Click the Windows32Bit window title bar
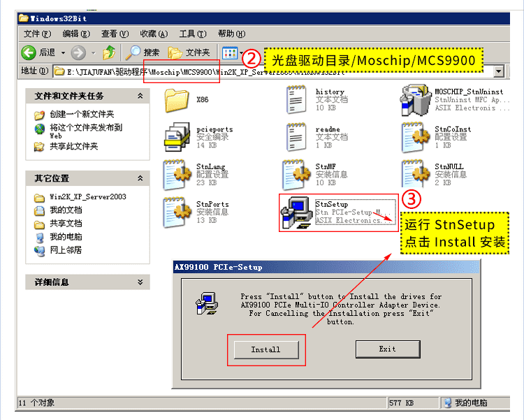 tap(263, 18)
